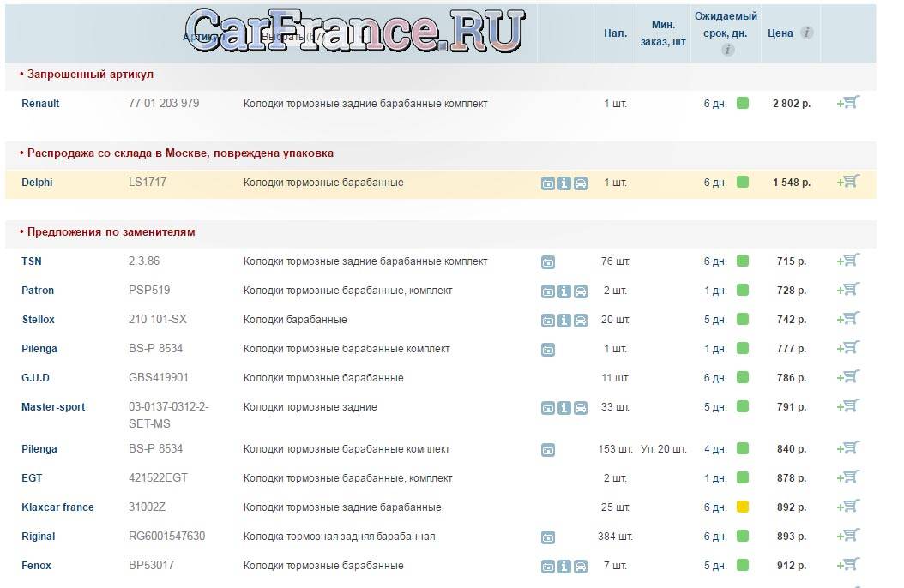Click info icon next to Цена header
Viewport: 904px width, 588px height.
click(x=806, y=33)
